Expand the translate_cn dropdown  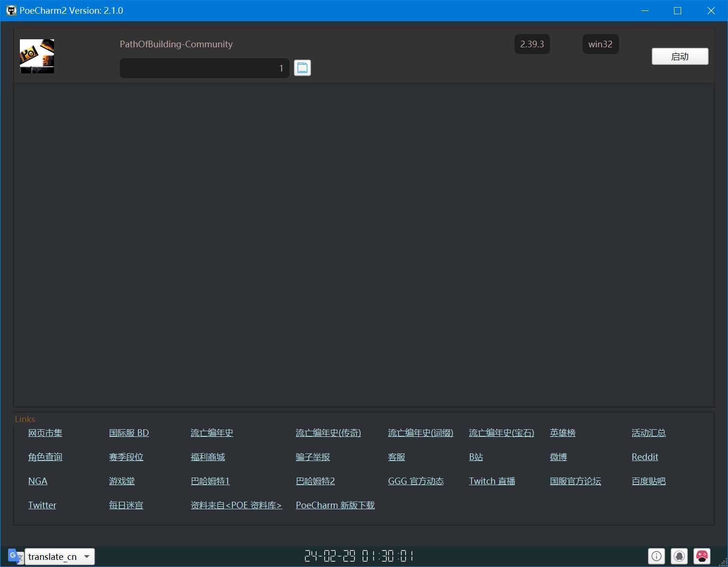point(87,557)
